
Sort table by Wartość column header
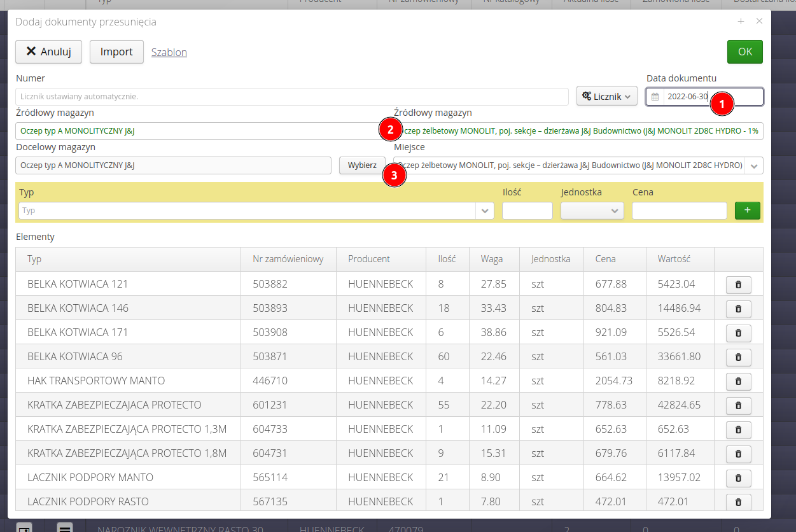pyautogui.click(x=674, y=259)
